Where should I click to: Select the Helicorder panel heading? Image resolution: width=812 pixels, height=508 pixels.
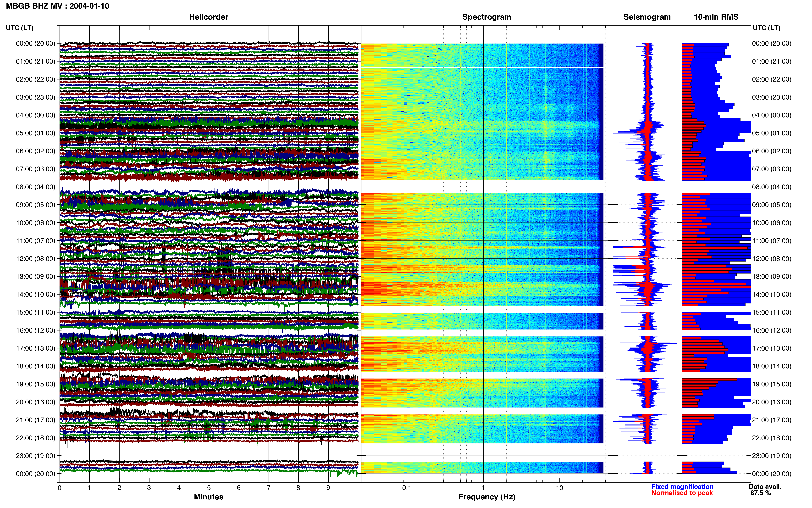click(209, 17)
